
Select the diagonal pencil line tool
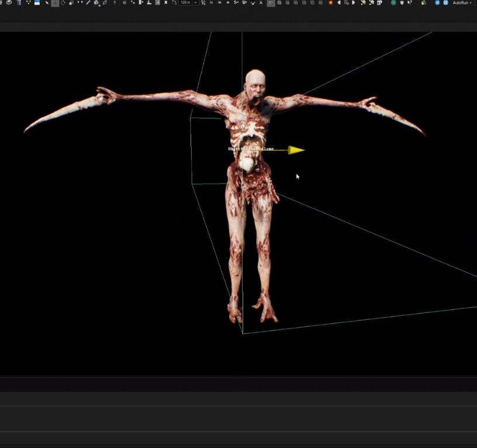[88, 3]
